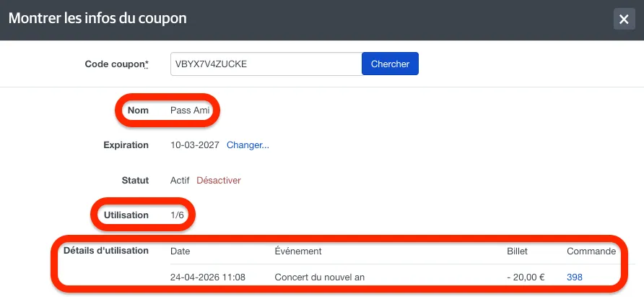Click the Événement column header
This screenshot has height=297, width=644.
[x=298, y=251]
